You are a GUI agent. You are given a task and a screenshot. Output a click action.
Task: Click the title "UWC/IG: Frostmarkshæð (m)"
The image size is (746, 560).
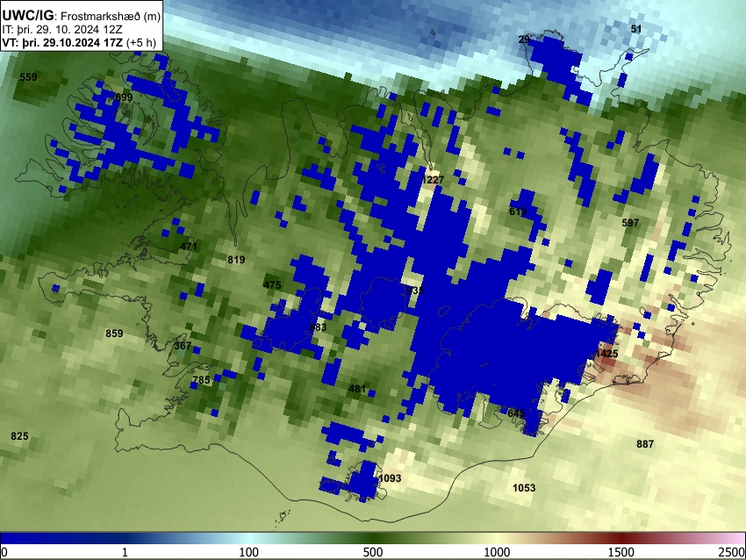tap(81, 16)
